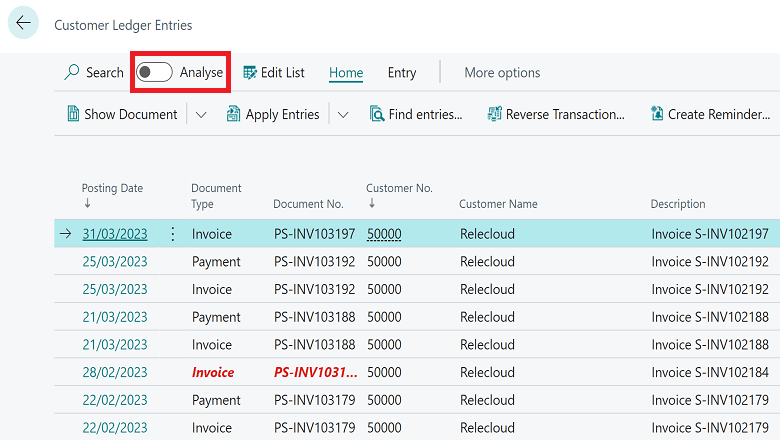Click the Reverse Transaction icon
This screenshot has height=440, width=780.
click(494, 114)
